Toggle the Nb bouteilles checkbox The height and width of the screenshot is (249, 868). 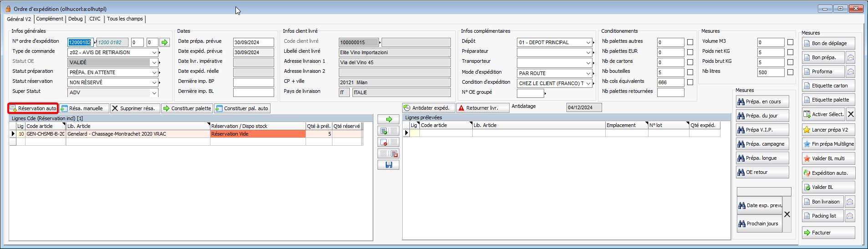point(690,72)
